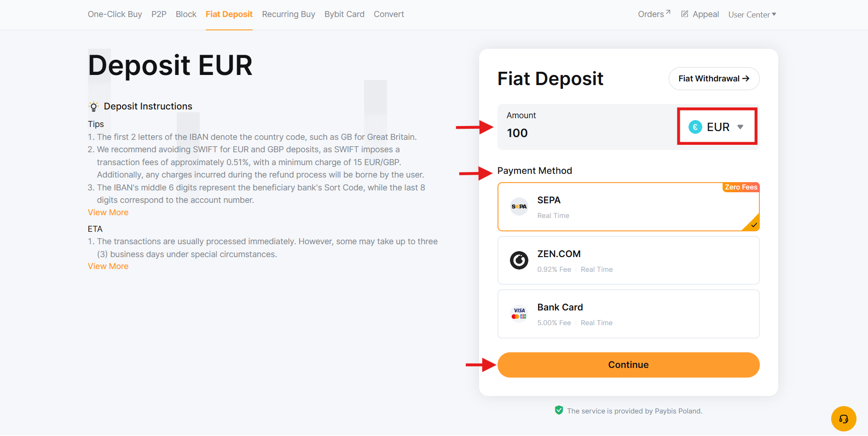Switch to the P2P tab
Screen dimensions: 868x436
pyautogui.click(x=159, y=14)
